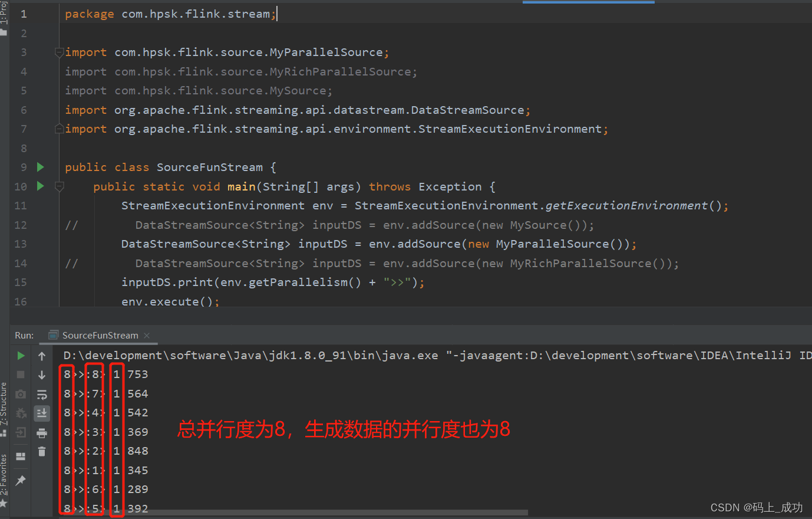The image size is (812, 519).
Task: Close the SourceFunStream run tab
Action: coord(147,335)
